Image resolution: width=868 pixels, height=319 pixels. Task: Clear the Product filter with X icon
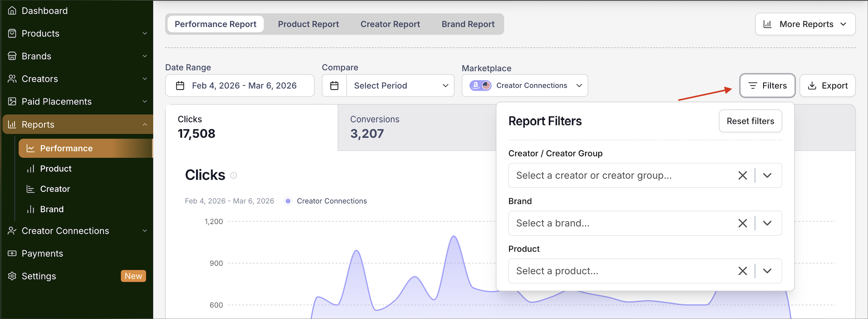(x=742, y=271)
